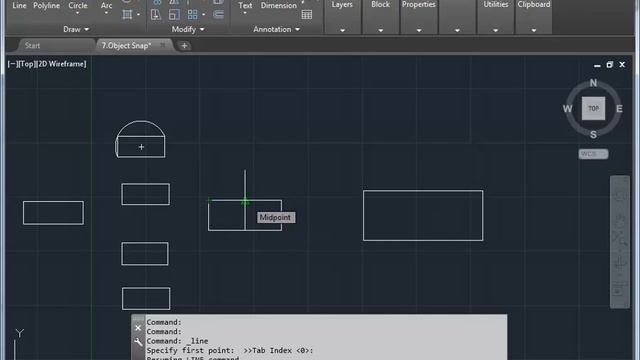Click the Hatch icon in the Draw panel
Viewport: 640px width, 360px height.
pos(127,15)
